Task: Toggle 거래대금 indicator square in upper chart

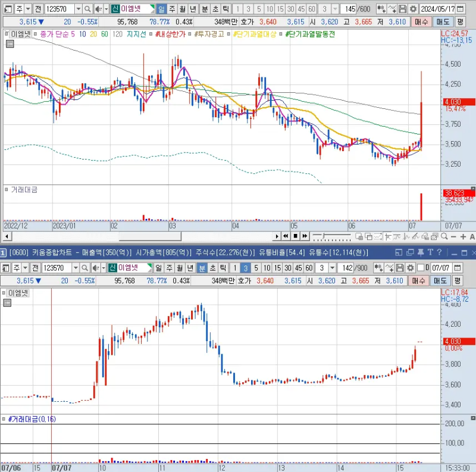Action: pos(6,189)
